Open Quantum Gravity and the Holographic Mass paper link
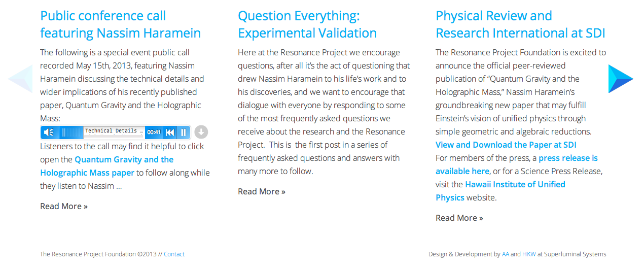644x268 pixels. tap(106, 166)
